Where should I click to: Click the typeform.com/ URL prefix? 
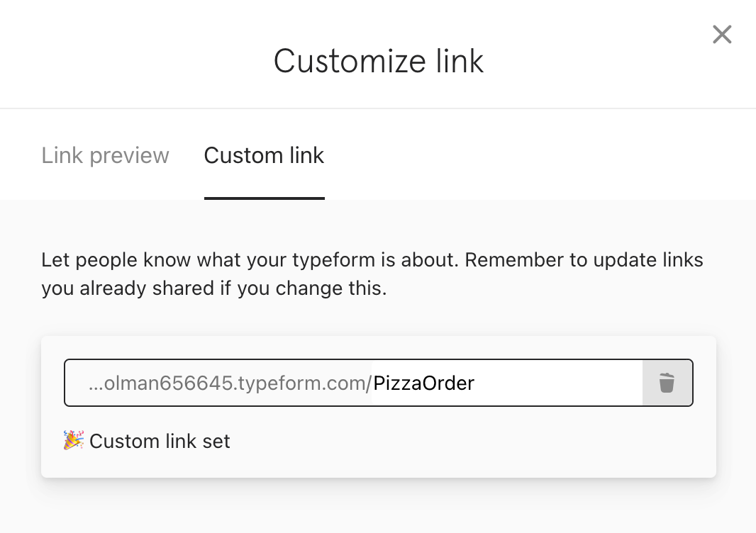305,383
